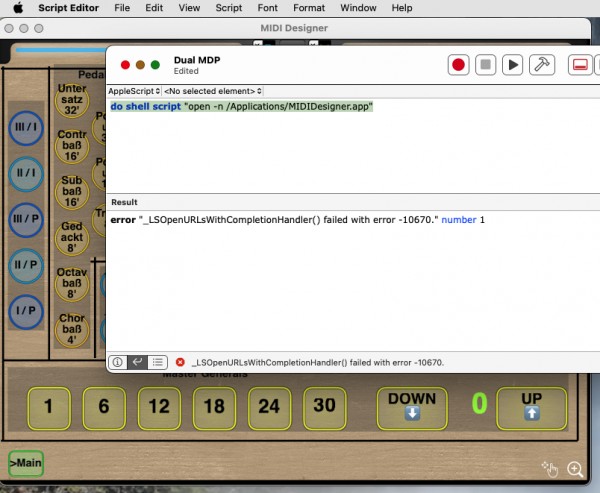This screenshot has height=493, width=600.
Task: Show the log list pane
Action: (x=157, y=362)
